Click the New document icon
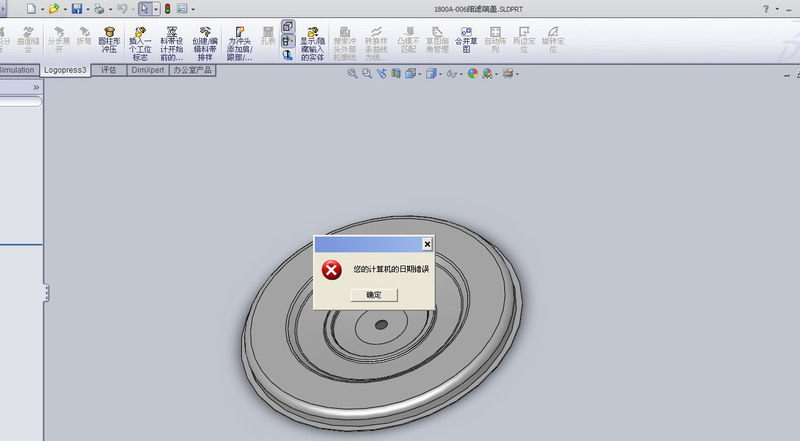 tap(32, 9)
